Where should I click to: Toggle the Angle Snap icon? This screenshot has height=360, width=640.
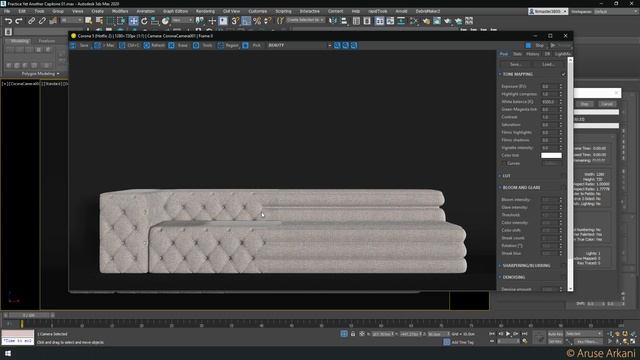click(x=246, y=21)
